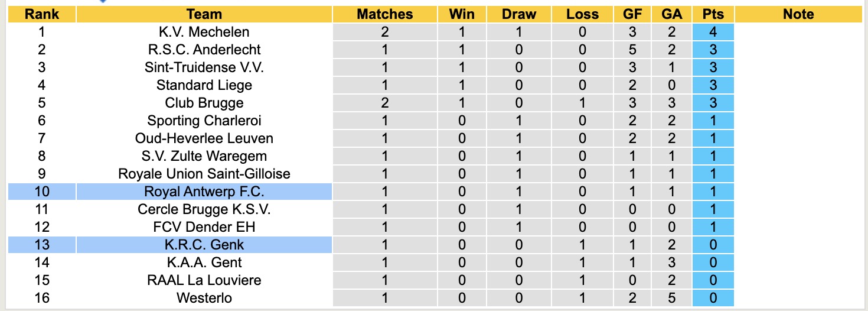Viewport: 868px width, 311px height.
Task: Click the Team column header
Action: [x=204, y=14]
